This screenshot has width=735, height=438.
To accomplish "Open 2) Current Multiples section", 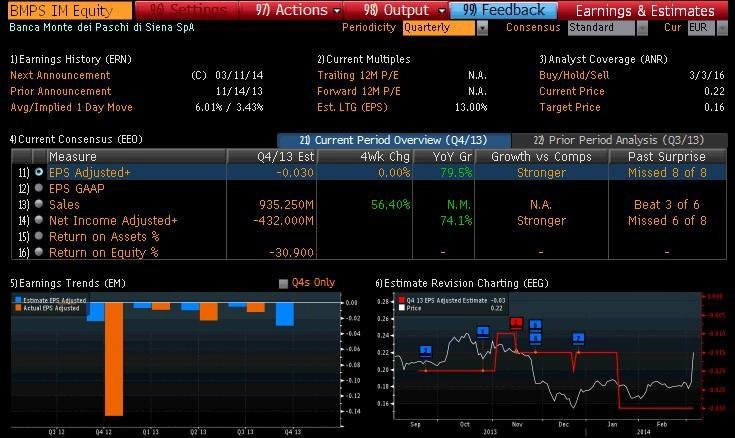I will [x=364, y=59].
